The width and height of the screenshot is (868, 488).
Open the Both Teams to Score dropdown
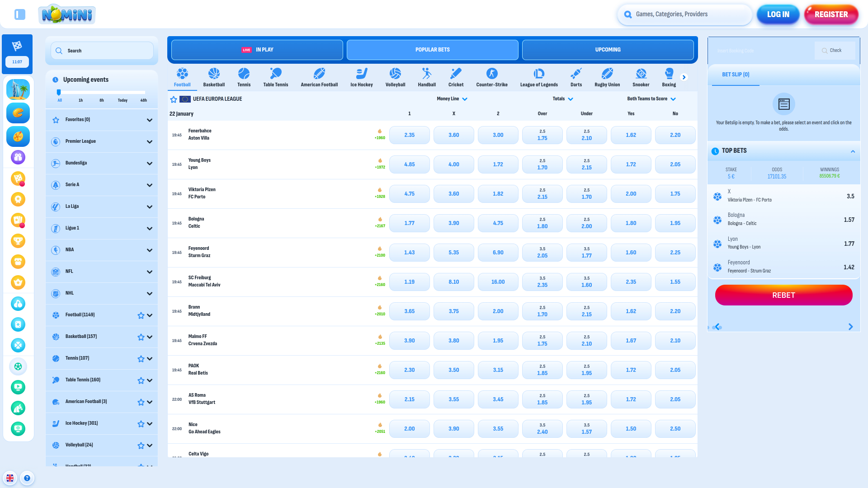point(674,99)
